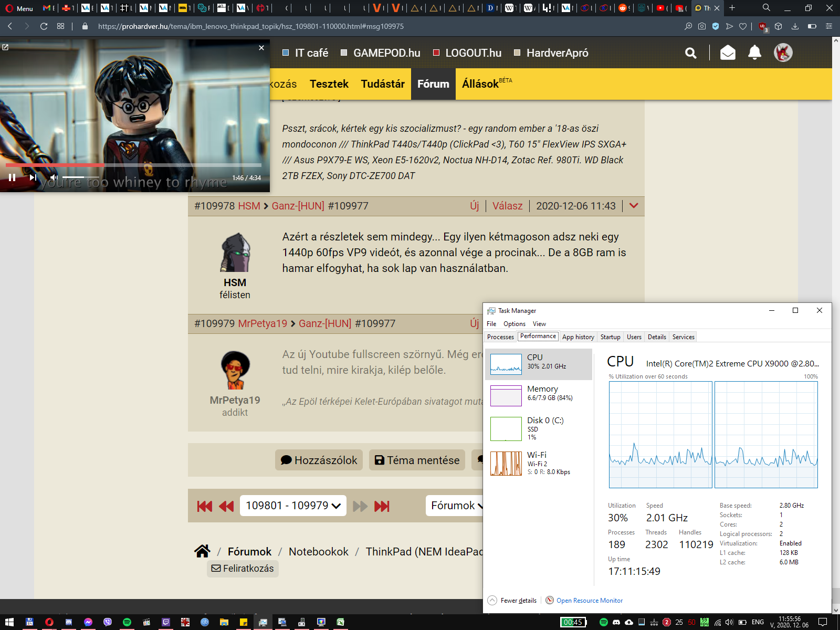Open private messages envelope icon
The image size is (840, 630).
(728, 52)
